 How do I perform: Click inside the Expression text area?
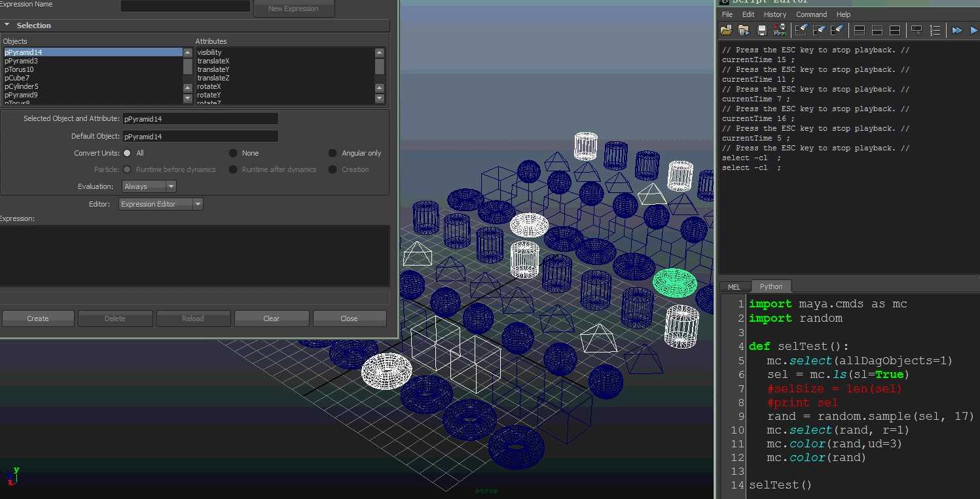coord(194,256)
